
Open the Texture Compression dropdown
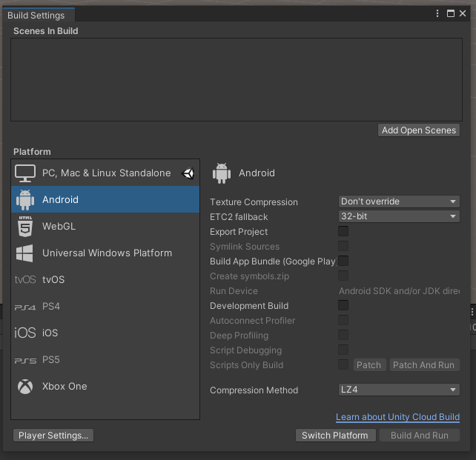coord(399,201)
